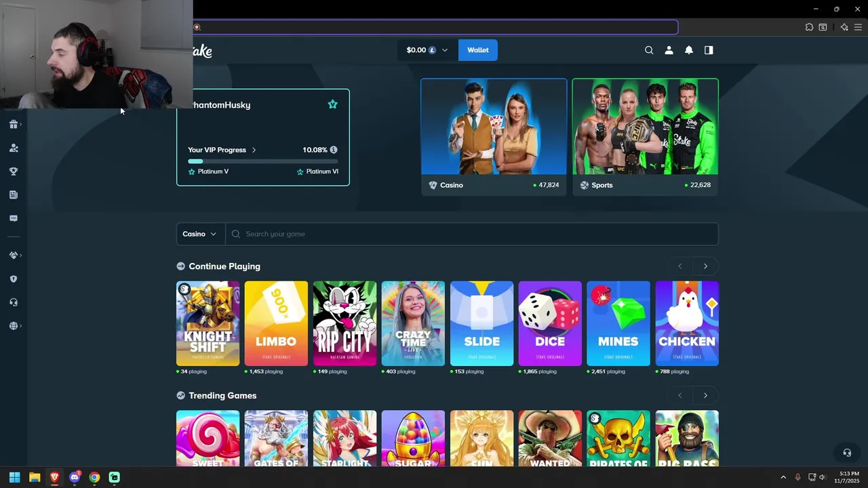Open the Sports promo card
The width and height of the screenshot is (868, 488).
pyautogui.click(x=645, y=137)
